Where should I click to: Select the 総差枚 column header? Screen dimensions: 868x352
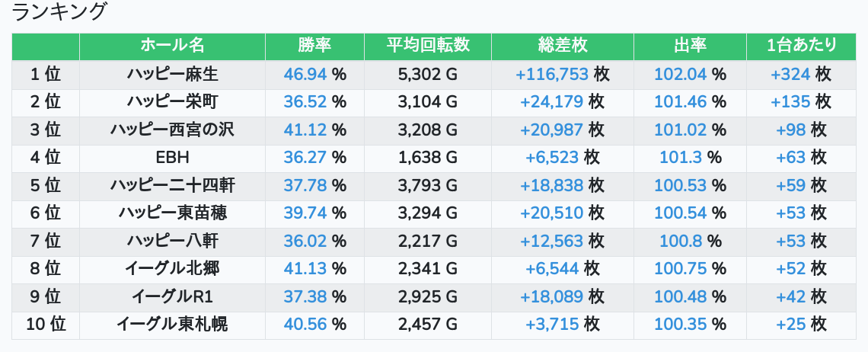coord(562,46)
